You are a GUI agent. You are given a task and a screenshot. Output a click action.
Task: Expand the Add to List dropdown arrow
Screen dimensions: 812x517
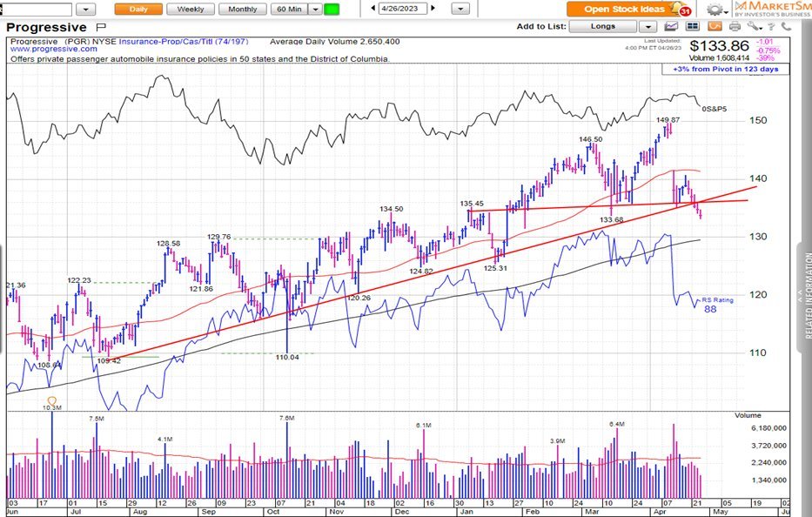[648, 26]
